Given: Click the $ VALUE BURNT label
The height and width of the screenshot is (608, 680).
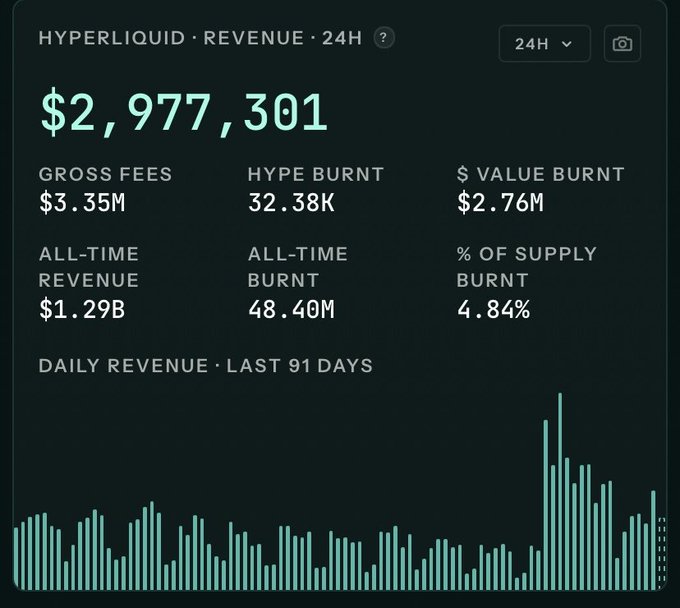Looking at the screenshot, I should click(540, 174).
